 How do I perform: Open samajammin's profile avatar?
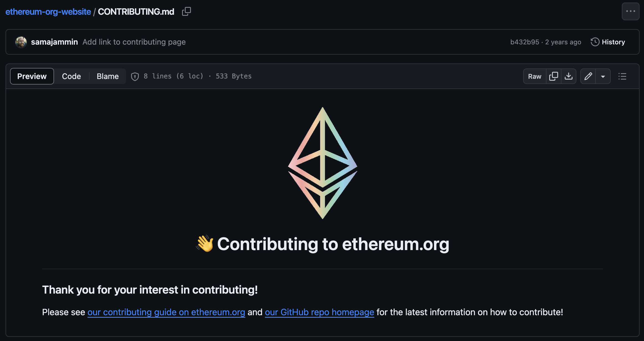point(21,42)
